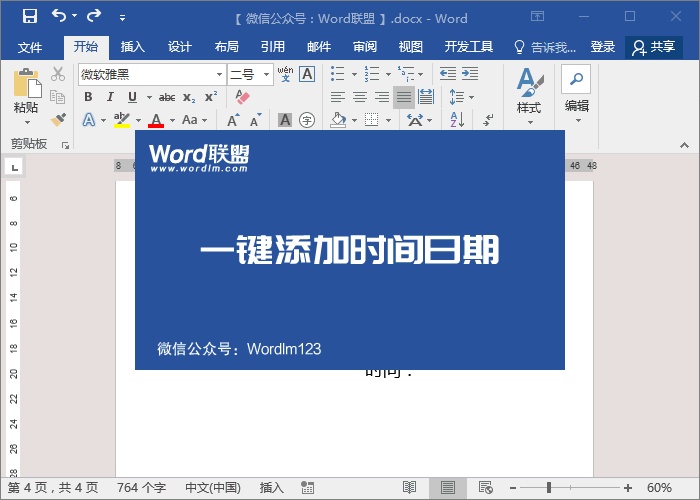Screen dimensions: 700x500
Task: Click the 共享 share button
Action: click(x=654, y=47)
